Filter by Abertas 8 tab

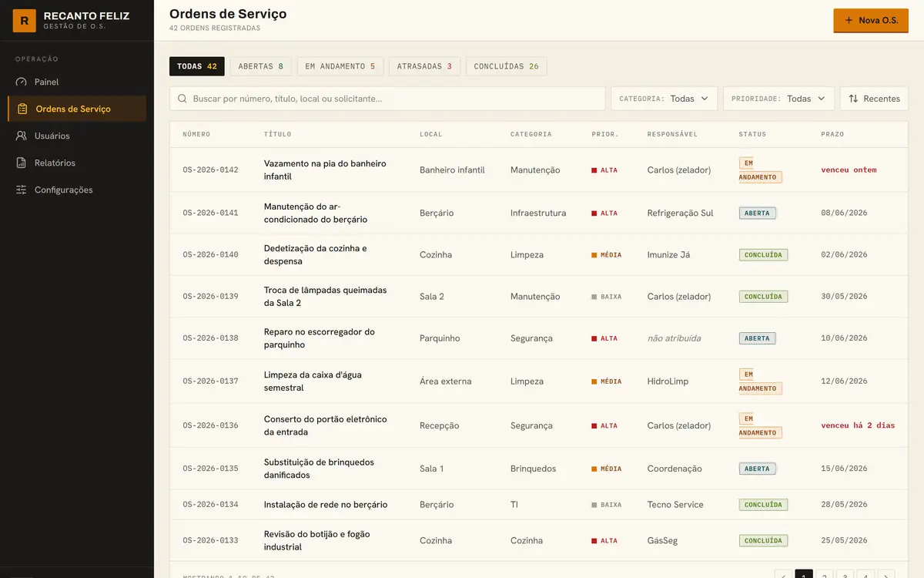coord(260,66)
